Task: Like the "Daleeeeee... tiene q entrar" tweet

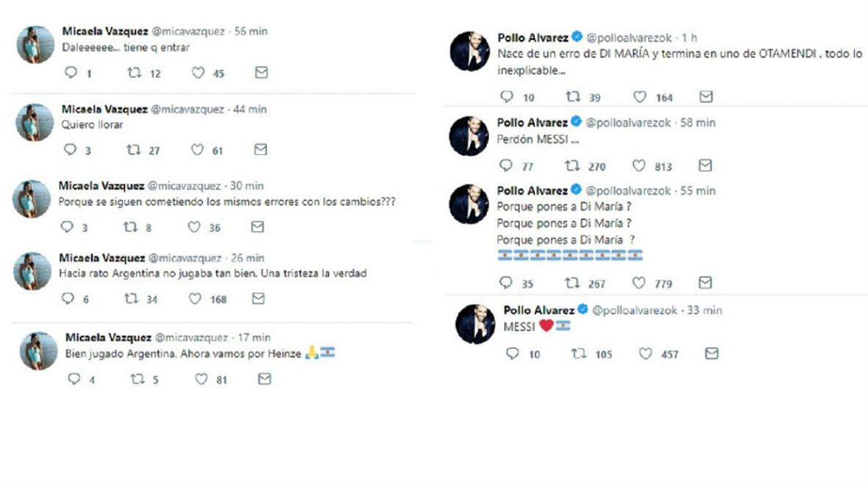Action: click(198, 73)
